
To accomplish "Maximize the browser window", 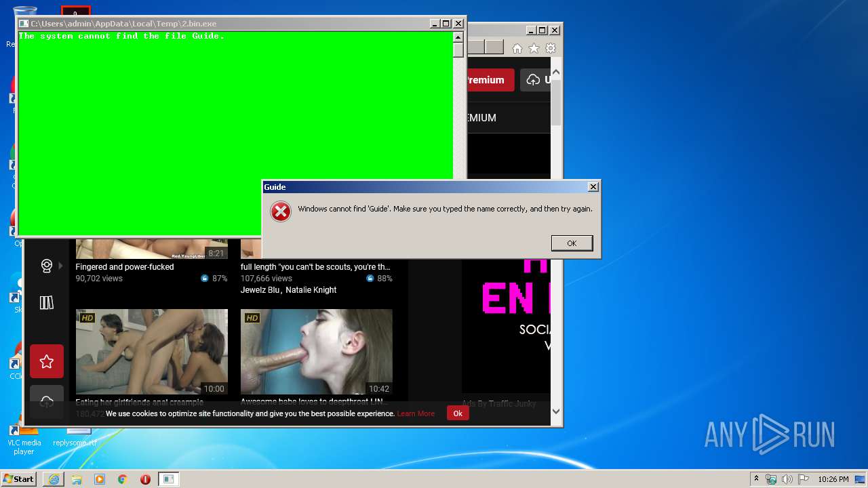I will pos(542,30).
